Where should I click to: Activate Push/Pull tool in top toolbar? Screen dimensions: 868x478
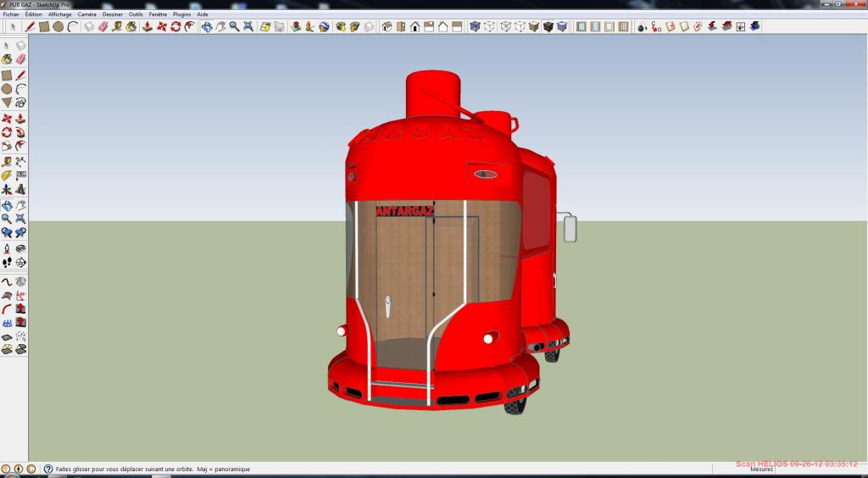point(147,26)
